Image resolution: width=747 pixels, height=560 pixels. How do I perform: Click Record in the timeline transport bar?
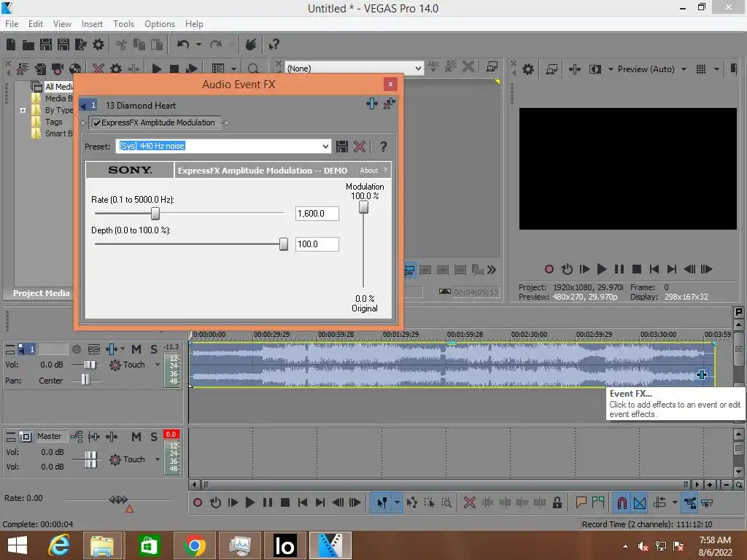[198, 503]
